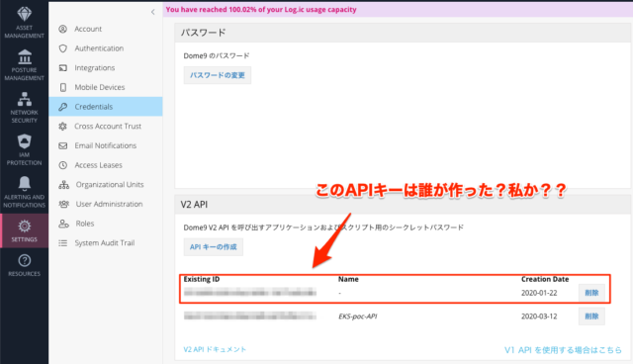Click the User Administration people icon
Image resolution: width=633 pixels, height=364 pixels.
[63, 204]
